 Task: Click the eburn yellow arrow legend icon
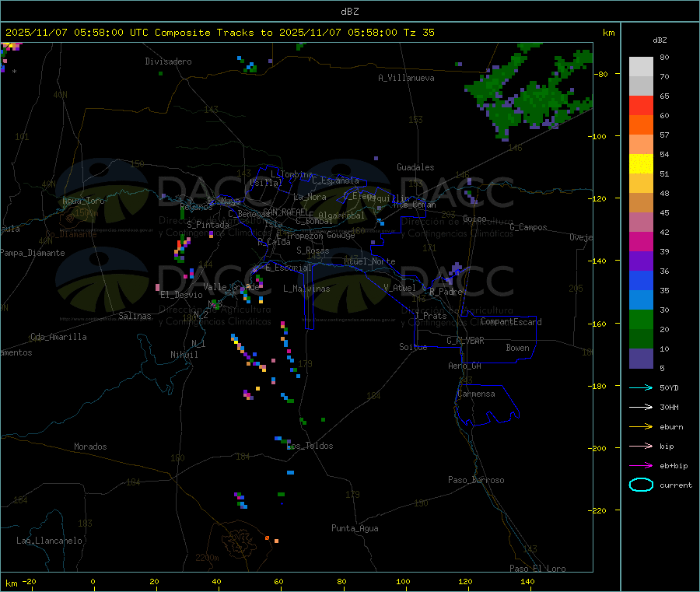(641, 427)
